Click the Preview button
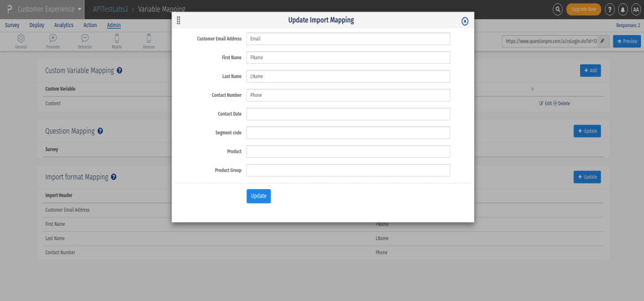 point(627,41)
